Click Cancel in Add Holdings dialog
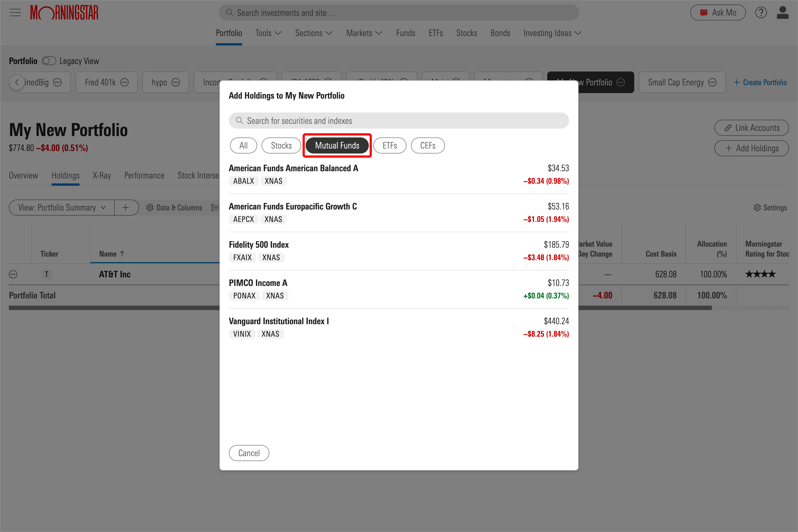Image resolution: width=798 pixels, height=532 pixels. click(249, 453)
